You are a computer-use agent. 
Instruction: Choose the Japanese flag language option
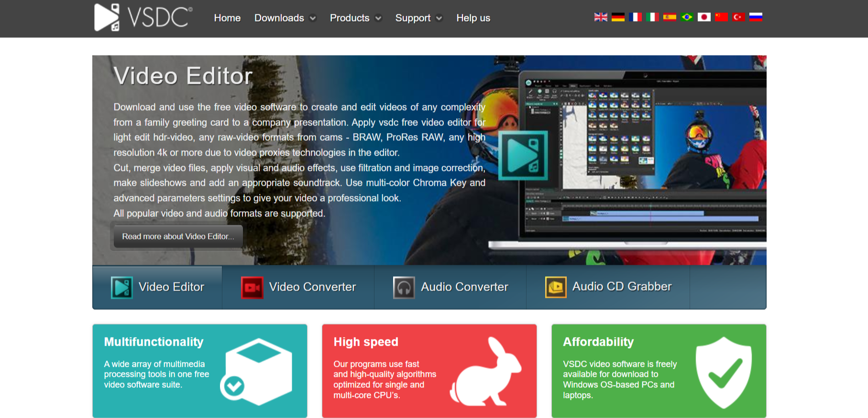[x=704, y=17]
